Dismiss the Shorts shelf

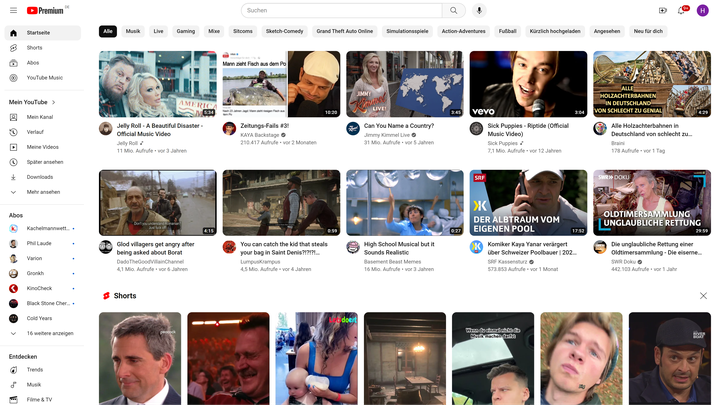click(x=703, y=296)
